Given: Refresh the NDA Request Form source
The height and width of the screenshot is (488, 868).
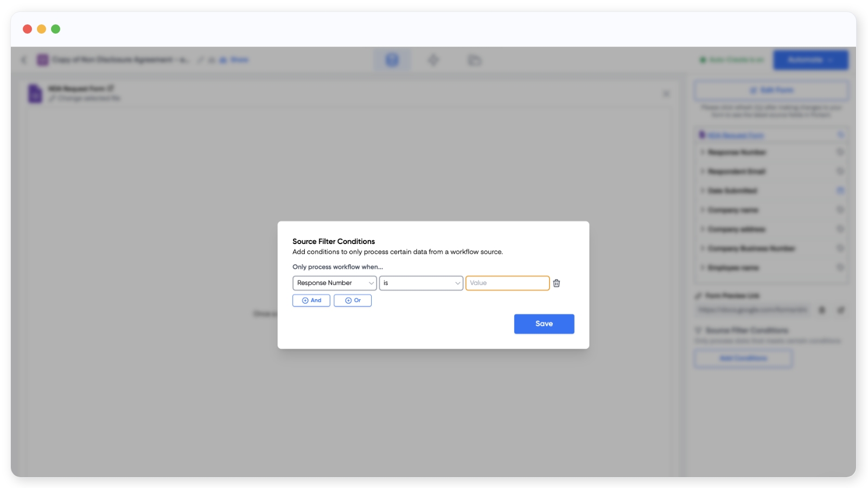Looking at the screenshot, I should (840, 135).
